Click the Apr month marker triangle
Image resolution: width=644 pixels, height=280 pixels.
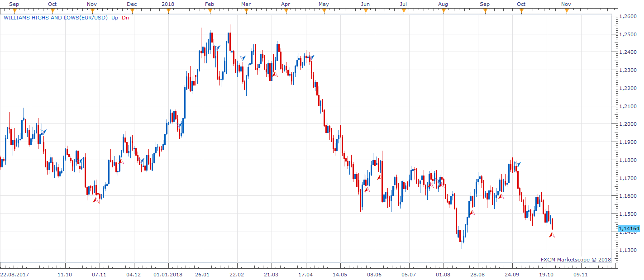tap(286, 11)
